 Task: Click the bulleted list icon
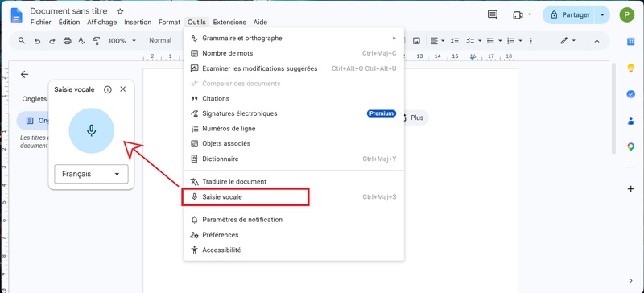pyautogui.click(x=490, y=41)
